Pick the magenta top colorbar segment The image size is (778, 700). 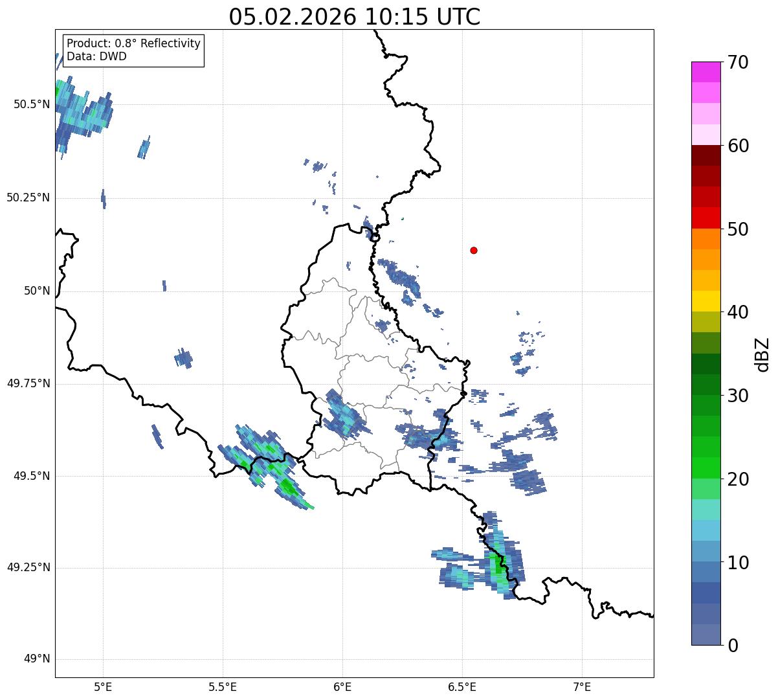[706, 72]
